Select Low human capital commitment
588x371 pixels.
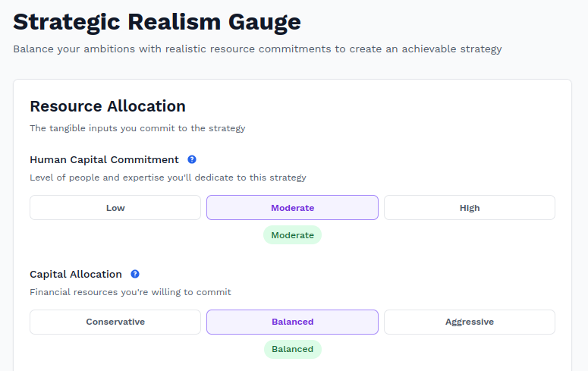115,207
